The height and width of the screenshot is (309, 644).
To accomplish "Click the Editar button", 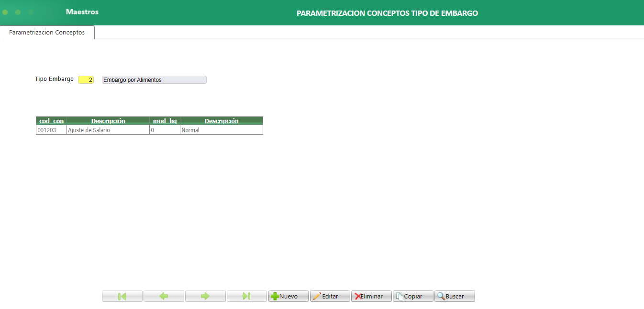I will pyautogui.click(x=330, y=296).
